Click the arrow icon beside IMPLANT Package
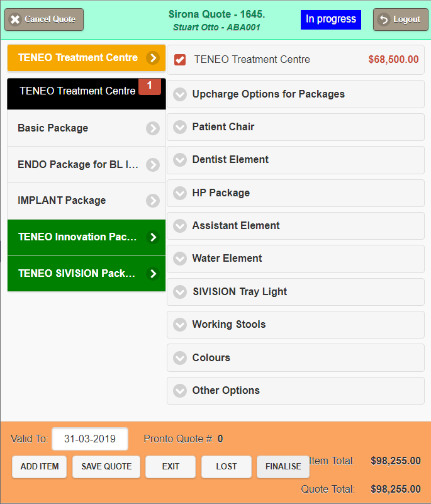 pos(153,201)
